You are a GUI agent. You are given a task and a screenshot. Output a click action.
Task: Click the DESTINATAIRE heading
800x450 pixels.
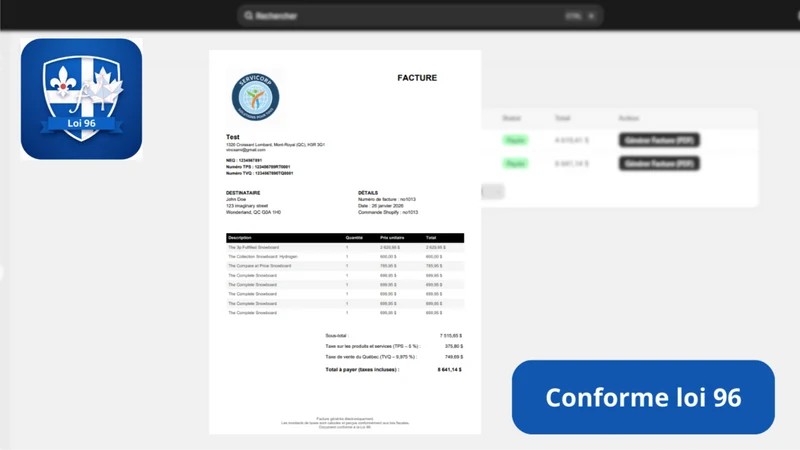(243, 193)
